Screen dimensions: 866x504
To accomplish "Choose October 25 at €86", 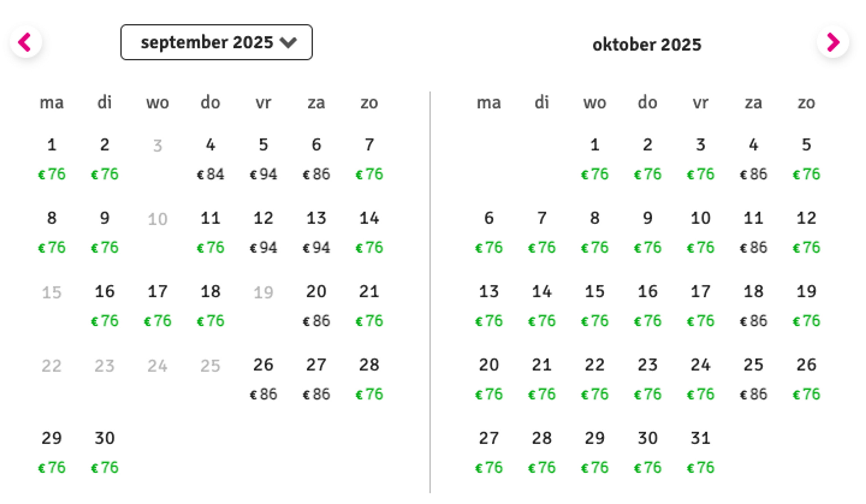I will pyautogui.click(x=754, y=379).
